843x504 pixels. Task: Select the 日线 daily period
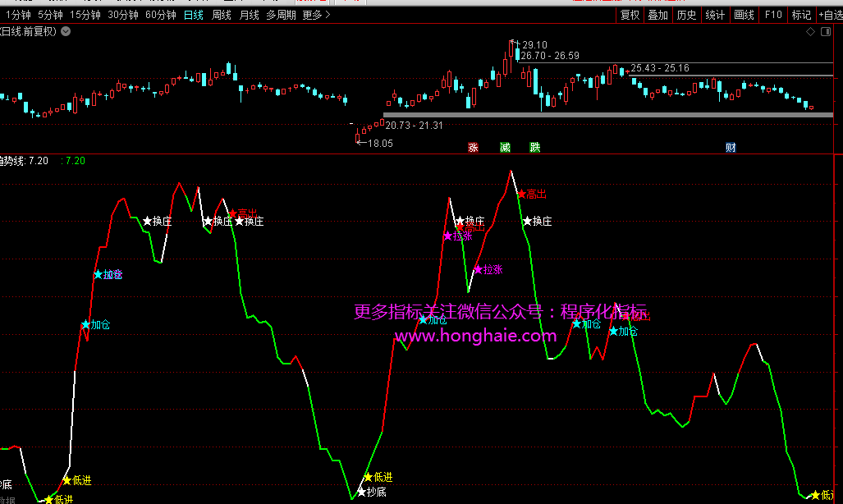(x=193, y=15)
